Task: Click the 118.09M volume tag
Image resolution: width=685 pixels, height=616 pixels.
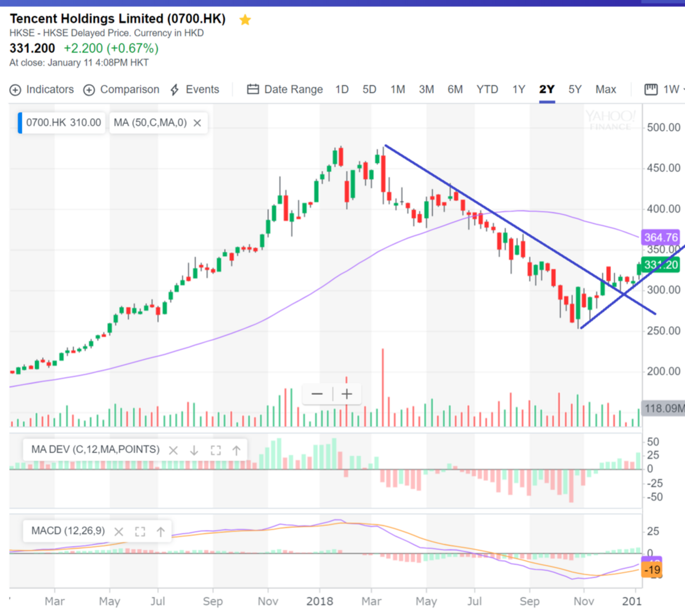Action: [663, 408]
